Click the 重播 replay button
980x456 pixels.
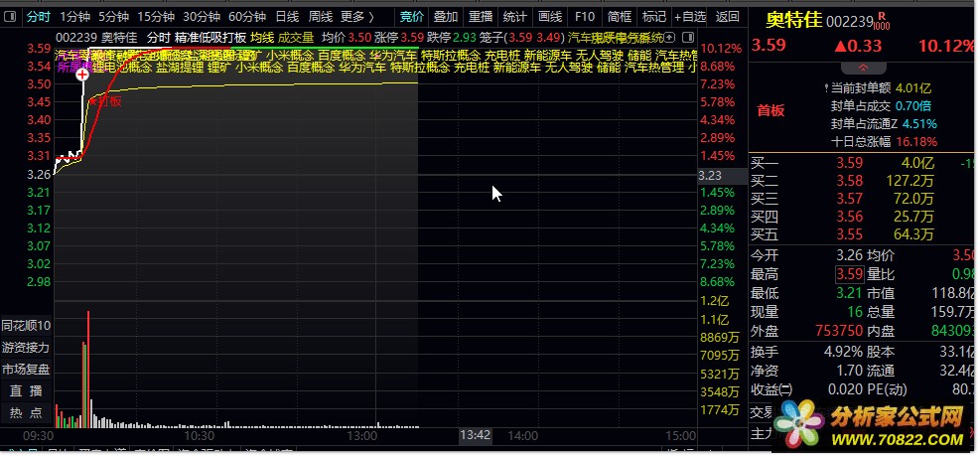click(480, 16)
